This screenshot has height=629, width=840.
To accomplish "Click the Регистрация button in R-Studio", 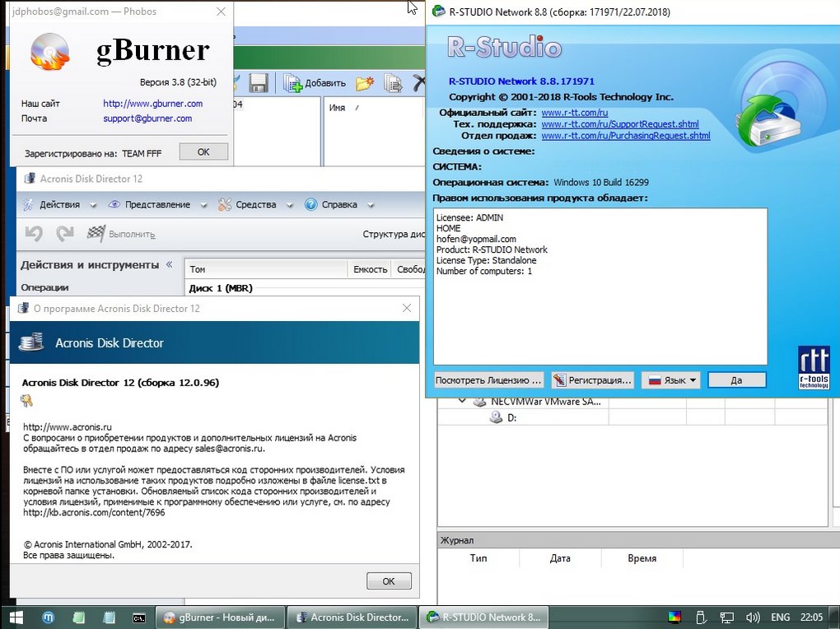I will [x=592, y=380].
